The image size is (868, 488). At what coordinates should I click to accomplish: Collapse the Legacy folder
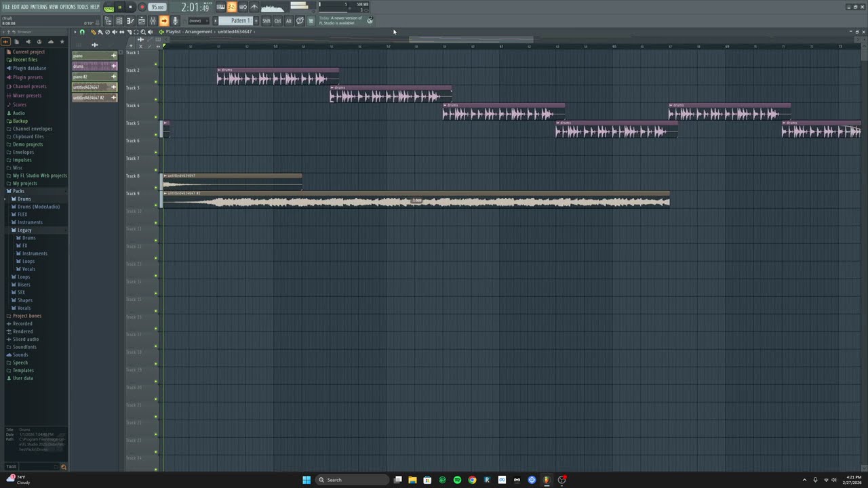24,230
